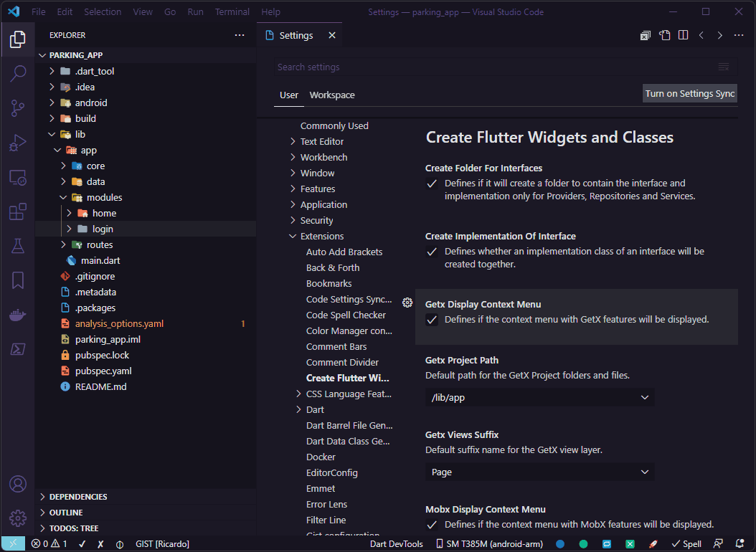Screen dimensions: 756x552
Task: Toggle Create Implementation Of Interface checkbox
Action: click(432, 252)
